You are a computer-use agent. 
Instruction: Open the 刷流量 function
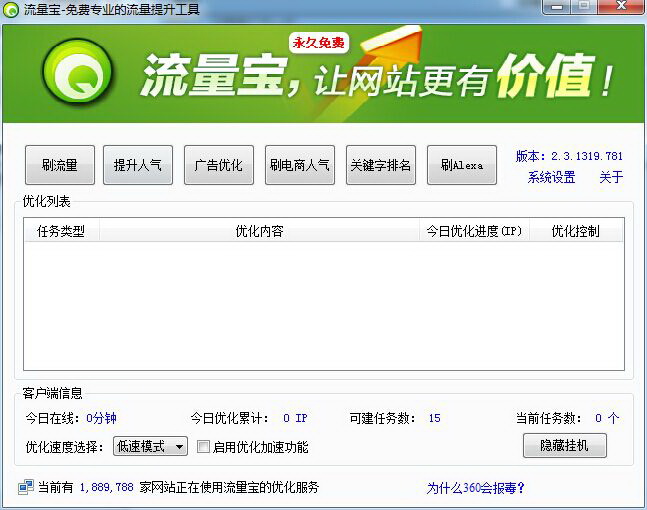pos(60,165)
